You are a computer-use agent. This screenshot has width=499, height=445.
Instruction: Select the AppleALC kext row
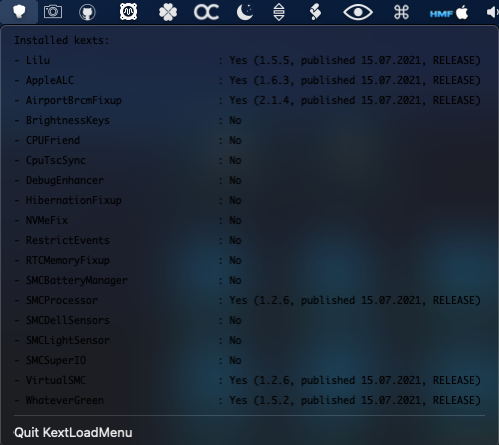pos(247,80)
